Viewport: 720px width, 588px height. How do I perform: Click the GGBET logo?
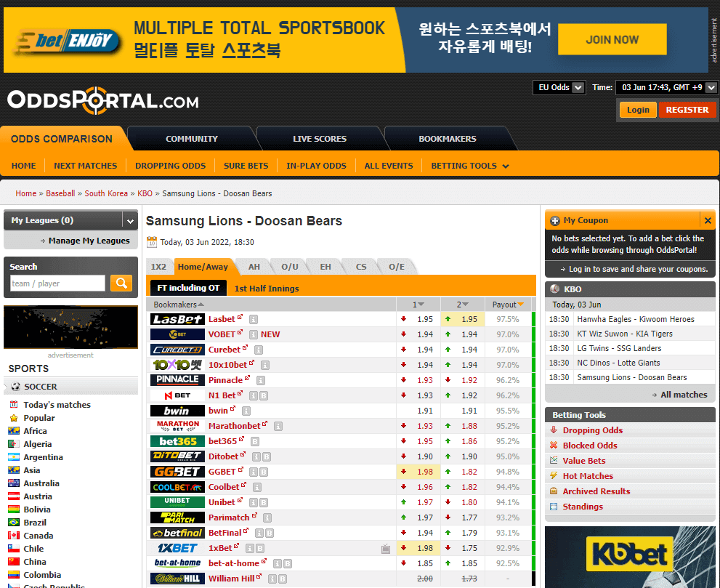(x=177, y=472)
